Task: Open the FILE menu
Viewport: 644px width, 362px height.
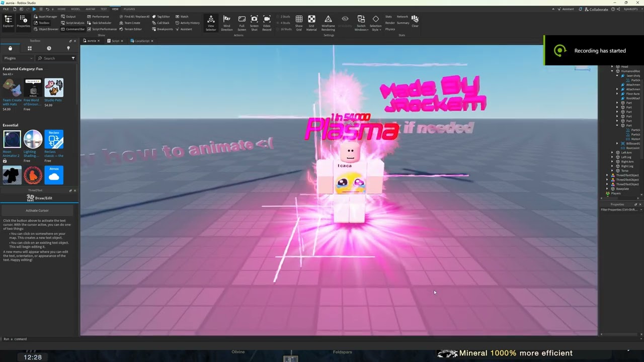Action: (6, 9)
